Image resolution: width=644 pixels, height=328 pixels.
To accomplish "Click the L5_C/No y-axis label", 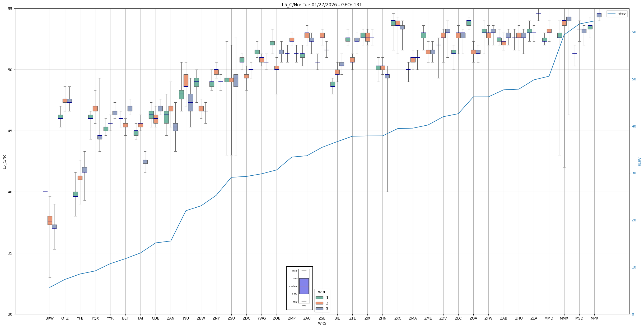I will point(4,162).
